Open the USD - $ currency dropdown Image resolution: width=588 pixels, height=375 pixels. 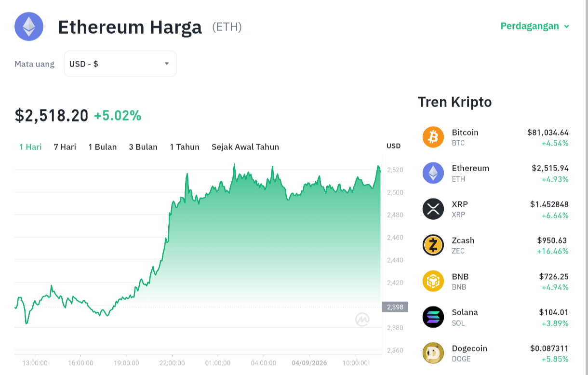point(120,64)
